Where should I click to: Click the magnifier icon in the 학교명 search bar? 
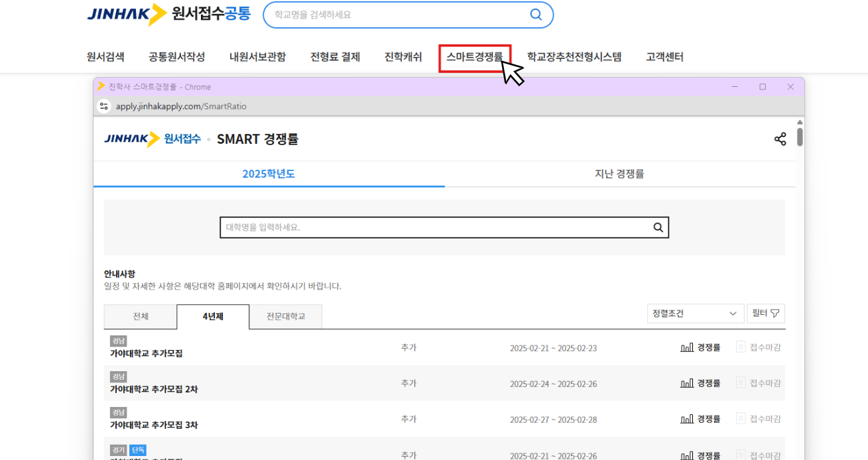click(536, 15)
